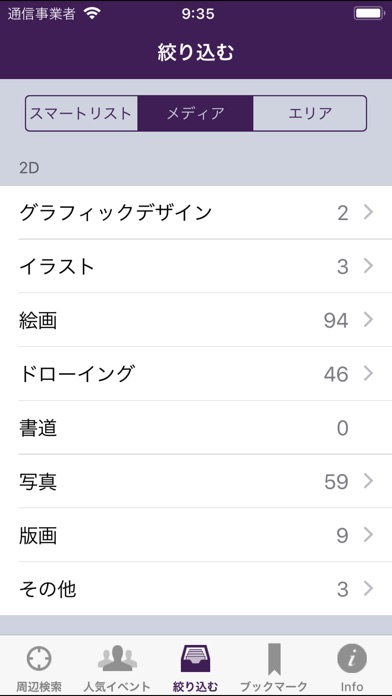Tap the 書道 row with zero count
Screen dimensions: 392x696
pos(196,427)
